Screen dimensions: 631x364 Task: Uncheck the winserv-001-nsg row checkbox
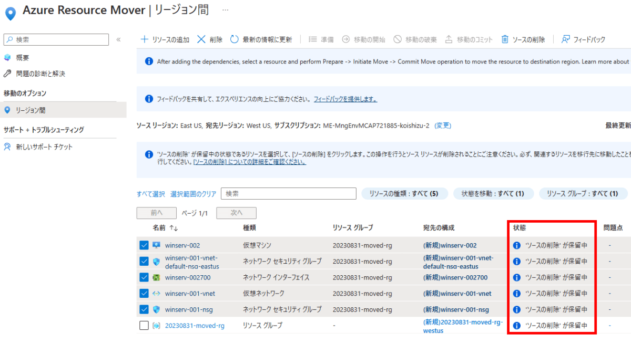tap(144, 309)
